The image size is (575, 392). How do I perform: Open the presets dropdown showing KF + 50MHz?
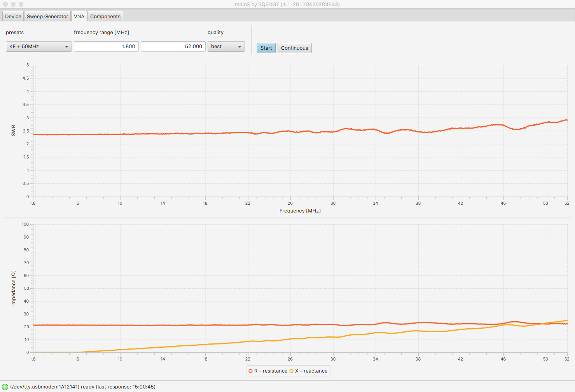click(x=38, y=47)
